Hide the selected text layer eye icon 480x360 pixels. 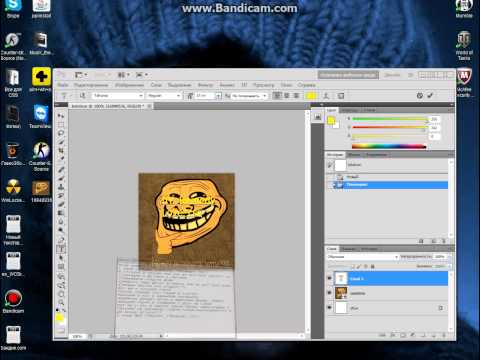[330, 278]
